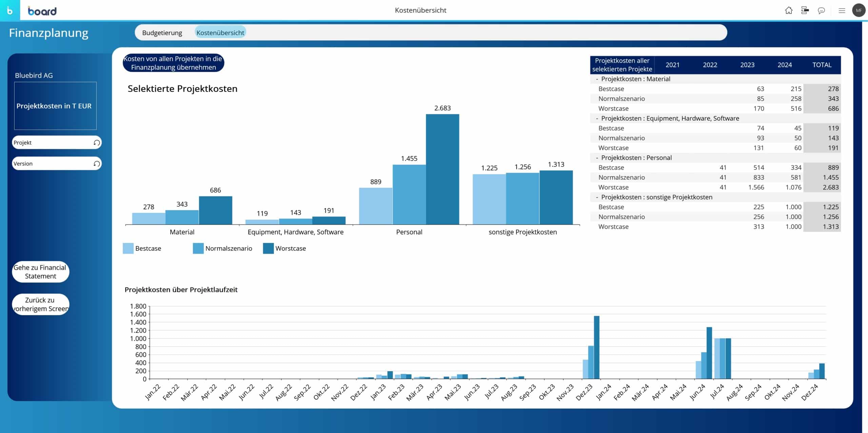The image size is (868, 433).
Task: Click the Material Worstcase bar labeled 686
Action: [x=215, y=210]
